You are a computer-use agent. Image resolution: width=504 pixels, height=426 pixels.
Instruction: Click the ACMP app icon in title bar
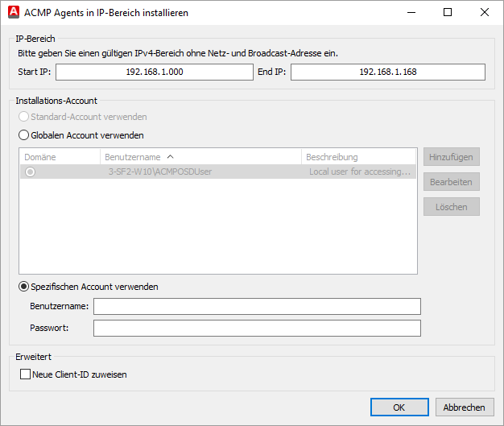(13, 12)
